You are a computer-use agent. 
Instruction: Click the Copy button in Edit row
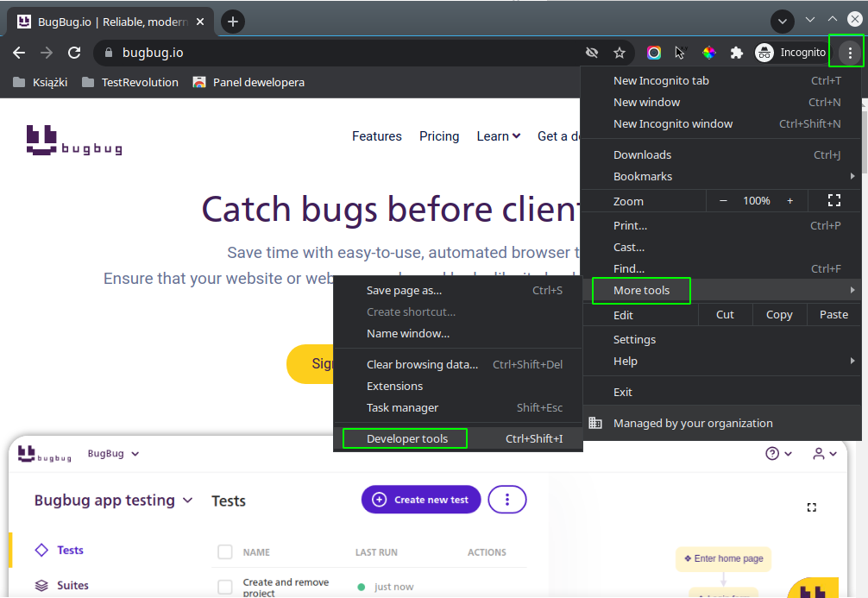pos(779,314)
